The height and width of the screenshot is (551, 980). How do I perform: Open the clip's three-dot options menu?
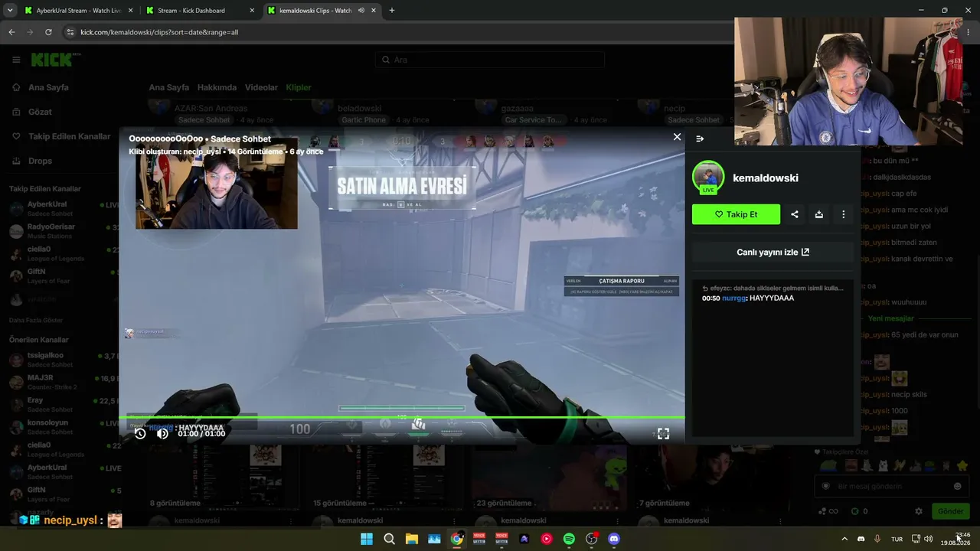[x=844, y=214]
